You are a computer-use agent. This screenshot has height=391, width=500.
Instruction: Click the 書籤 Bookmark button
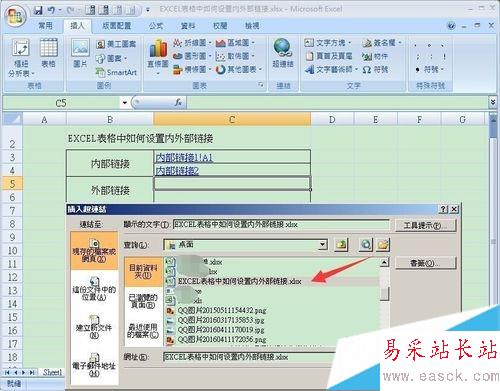425,263
